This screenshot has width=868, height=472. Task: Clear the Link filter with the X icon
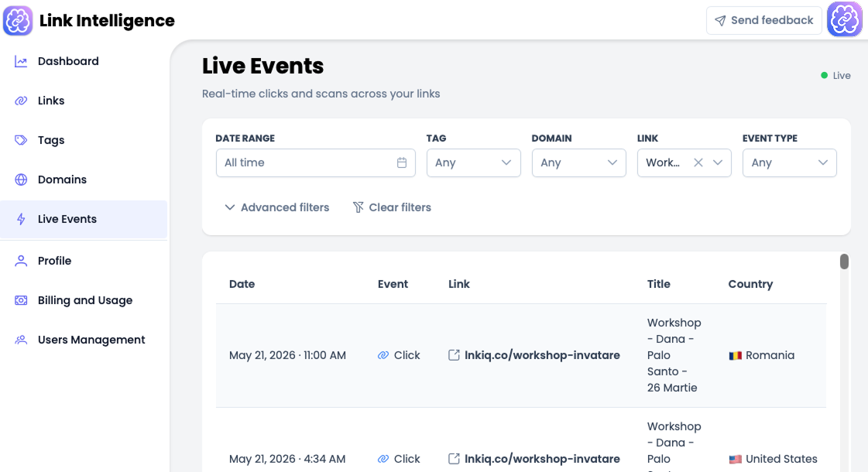[x=698, y=162]
